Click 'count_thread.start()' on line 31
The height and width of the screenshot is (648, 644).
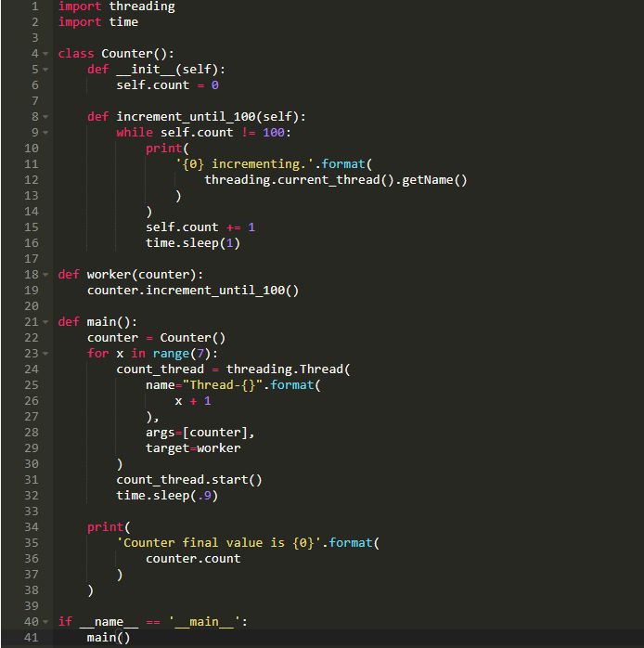pos(189,480)
